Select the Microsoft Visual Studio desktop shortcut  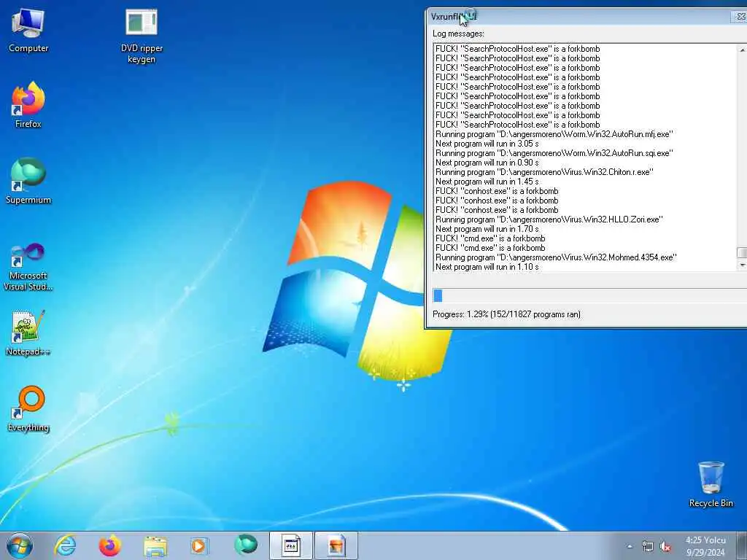(x=28, y=267)
